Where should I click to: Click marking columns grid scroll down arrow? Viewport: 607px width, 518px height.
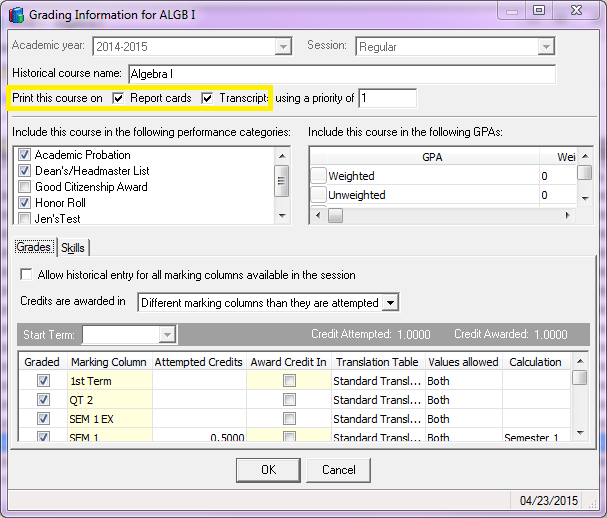coord(580,432)
